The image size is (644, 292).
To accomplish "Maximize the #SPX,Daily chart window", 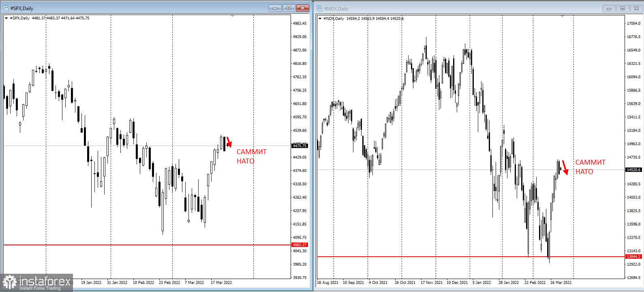I will pos(289,8).
